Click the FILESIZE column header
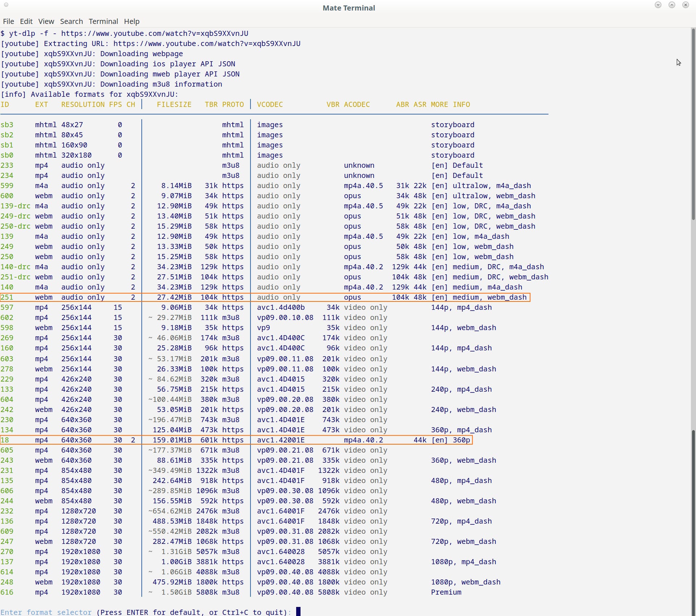The width and height of the screenshot is (696, 616). (174, 104)
